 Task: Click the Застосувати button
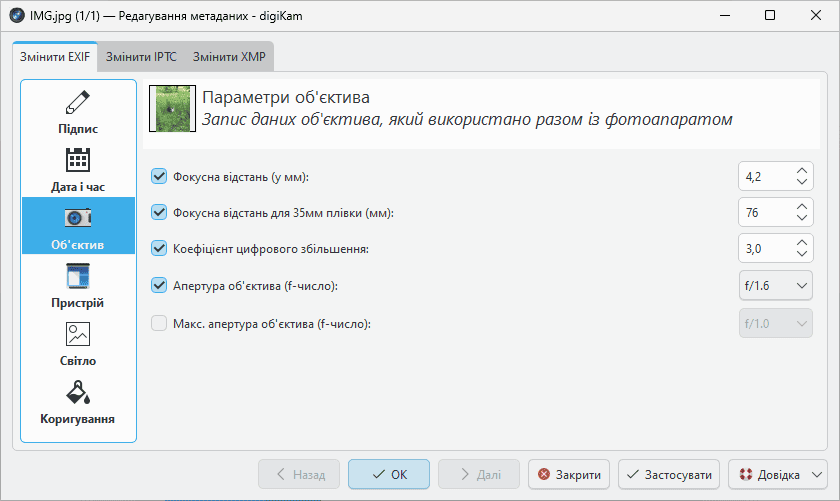[669, 474]
